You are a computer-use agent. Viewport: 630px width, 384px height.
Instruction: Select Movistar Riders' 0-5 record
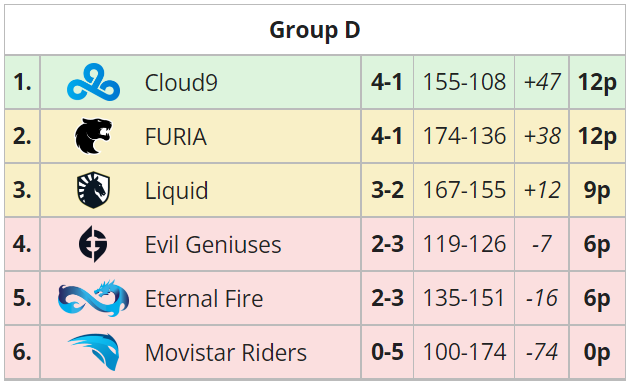click(x=387, y=352)
